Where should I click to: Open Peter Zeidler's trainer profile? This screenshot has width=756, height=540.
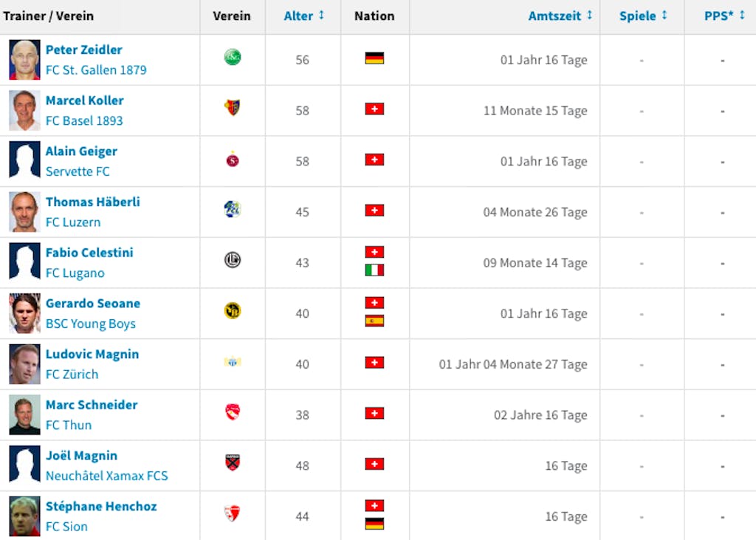click(84, 49)
